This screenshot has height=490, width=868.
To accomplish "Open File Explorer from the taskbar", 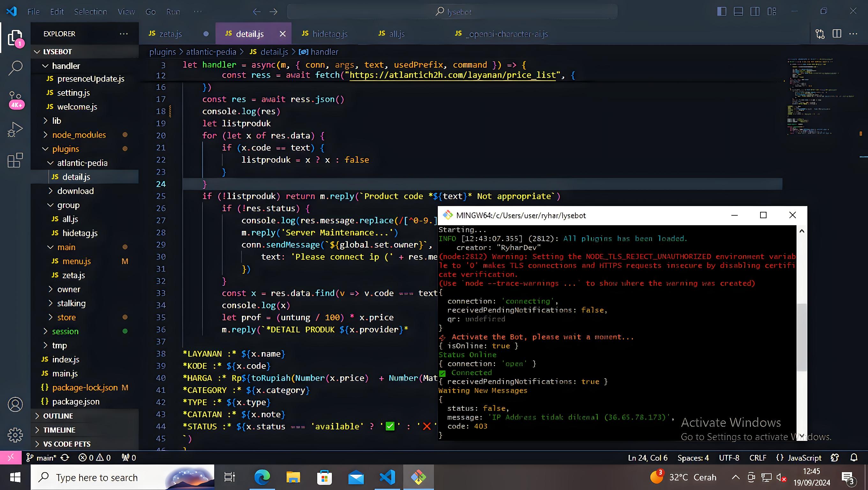I will click(x=293, y=477).
